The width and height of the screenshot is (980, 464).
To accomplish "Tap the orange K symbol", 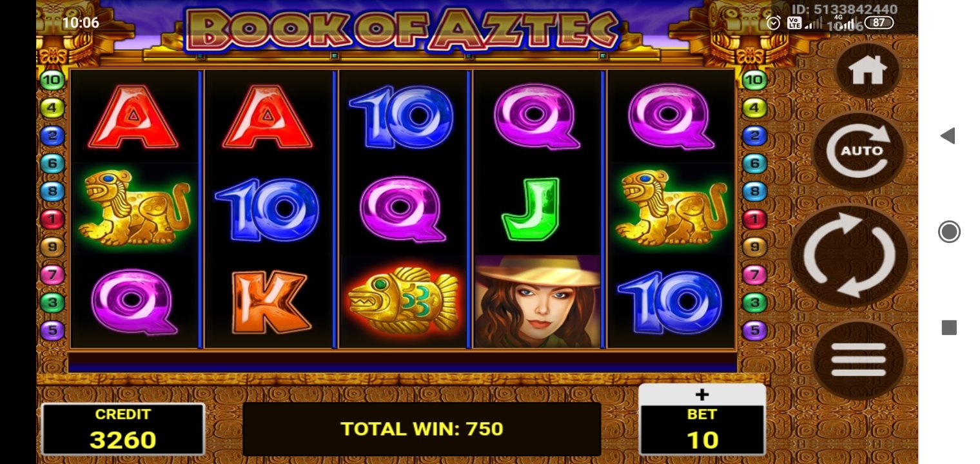I will pyautogui.click(x=269, y=302).
